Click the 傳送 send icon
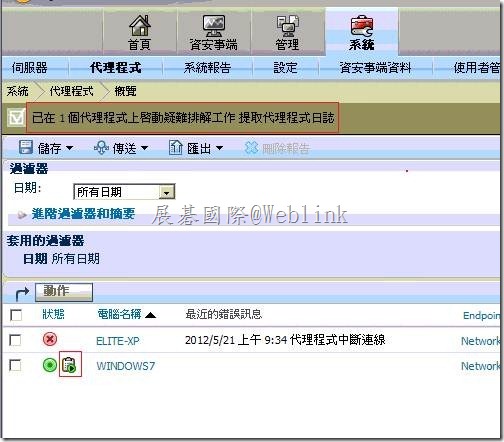The height and width of the screenshot is (442, 504). [101, 147]
